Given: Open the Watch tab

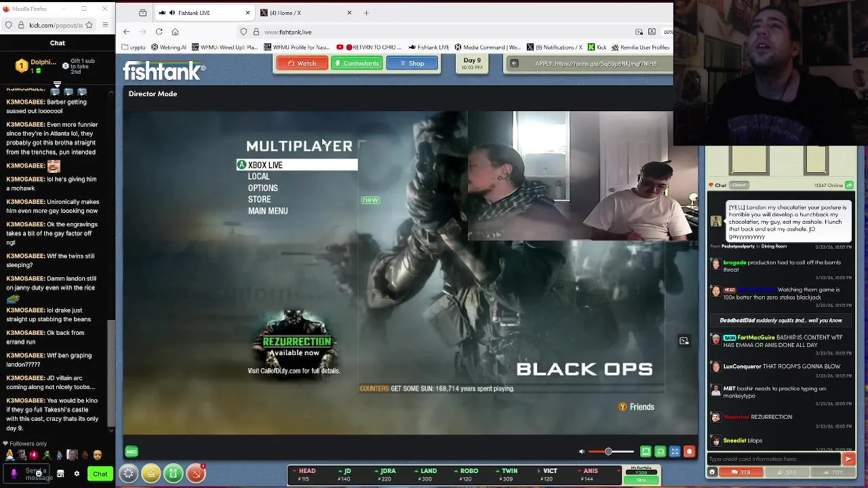Looking at the screenshot, I should 302,63.
